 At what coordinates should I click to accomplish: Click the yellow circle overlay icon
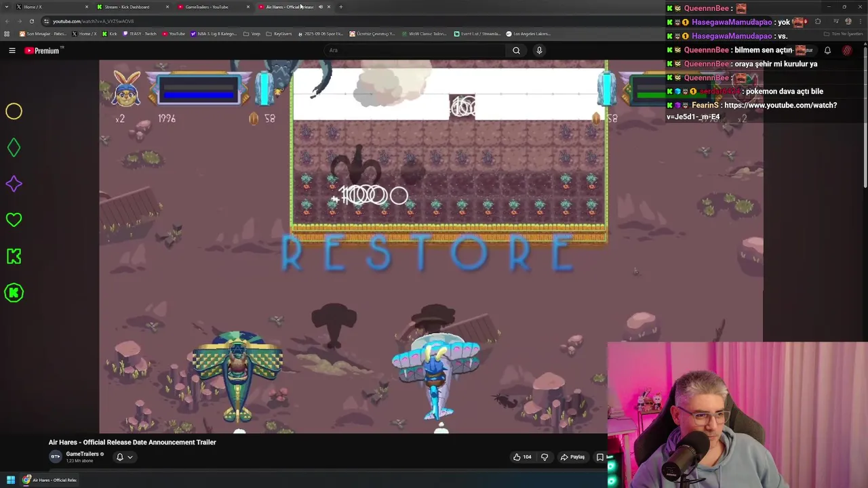point(14,111)
